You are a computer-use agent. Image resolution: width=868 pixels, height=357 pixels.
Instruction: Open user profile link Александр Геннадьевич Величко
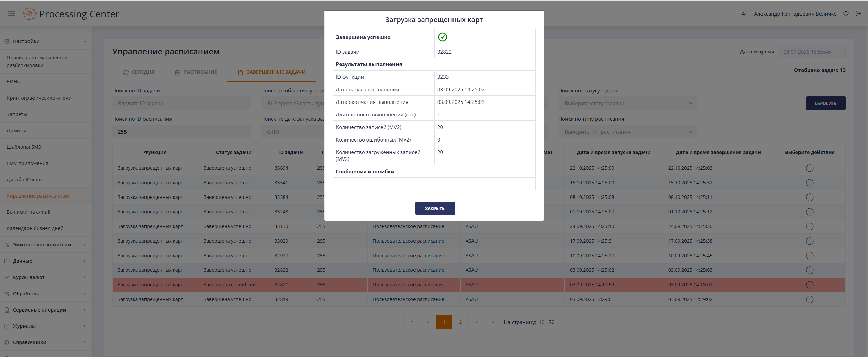(x=795, y=14)
